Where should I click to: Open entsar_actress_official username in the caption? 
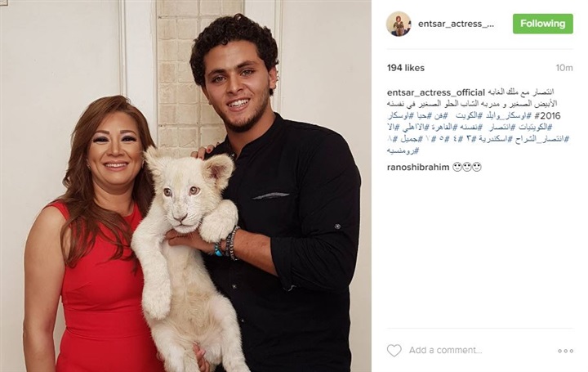tap(436, 92)
